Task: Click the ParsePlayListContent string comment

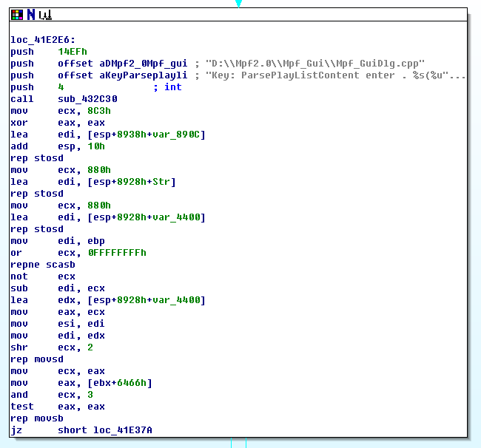Action: tap(335, 75)
